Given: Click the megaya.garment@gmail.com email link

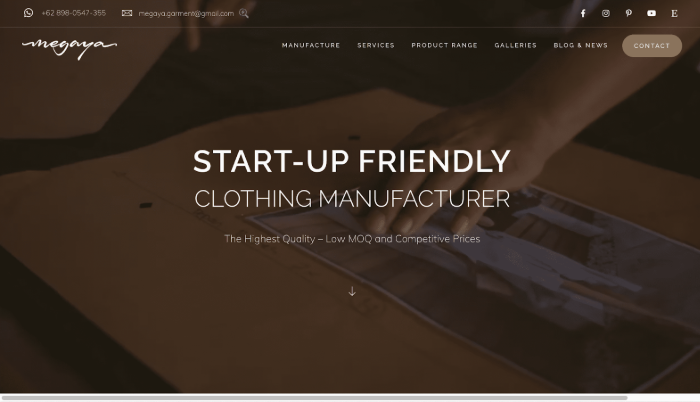Looking at the screenshot, I should point(186,13).
